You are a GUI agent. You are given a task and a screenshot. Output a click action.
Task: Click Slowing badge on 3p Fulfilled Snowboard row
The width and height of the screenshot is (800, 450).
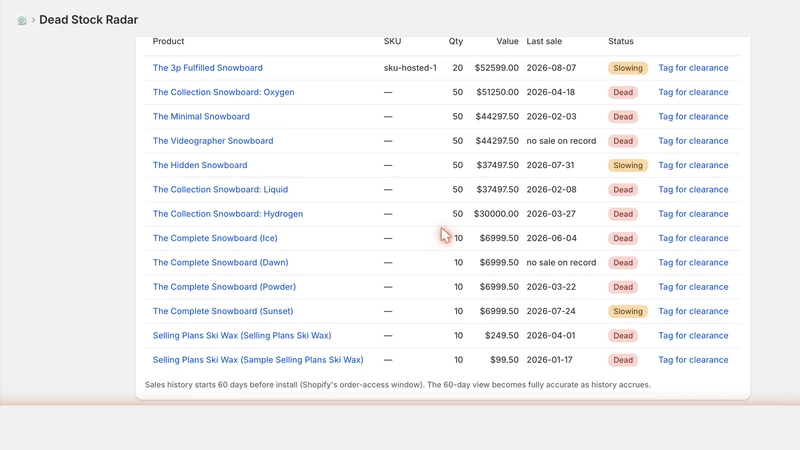(628, 68)
